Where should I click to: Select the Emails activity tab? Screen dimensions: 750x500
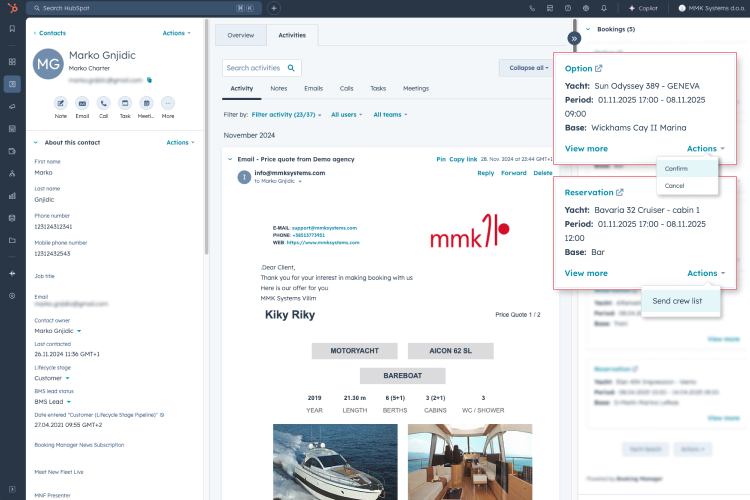pyautogui.click(x=314, y=89)
